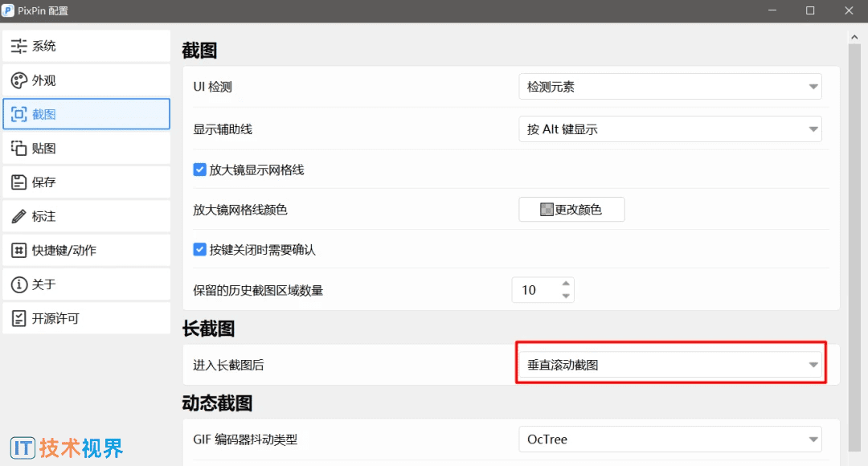868x466 pixels.
Task: Expand the 显示辅助线 dropdown showing 按 Alt 键显示
Action: coord(669,129)
